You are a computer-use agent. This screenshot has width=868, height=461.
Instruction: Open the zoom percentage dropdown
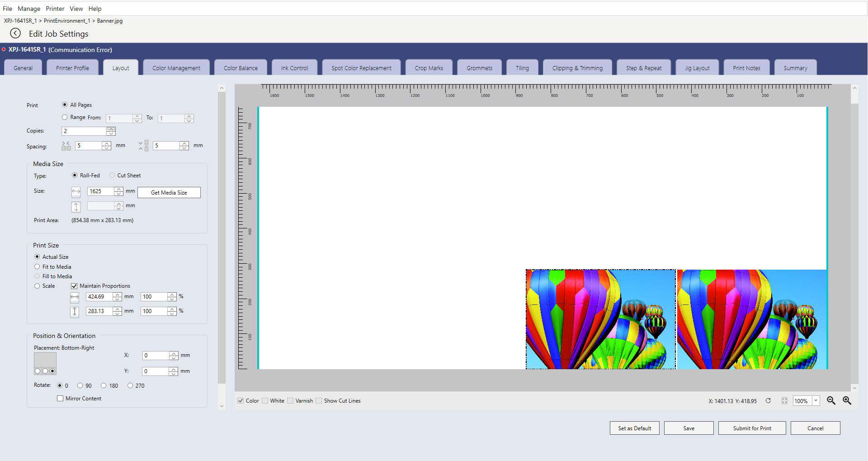pos(815,401)
